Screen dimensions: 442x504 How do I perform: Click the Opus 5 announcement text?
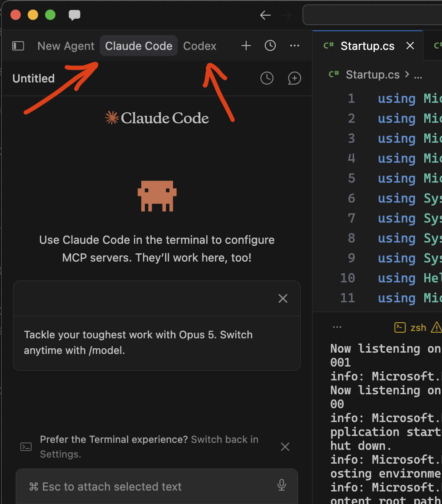click(138, 342)
